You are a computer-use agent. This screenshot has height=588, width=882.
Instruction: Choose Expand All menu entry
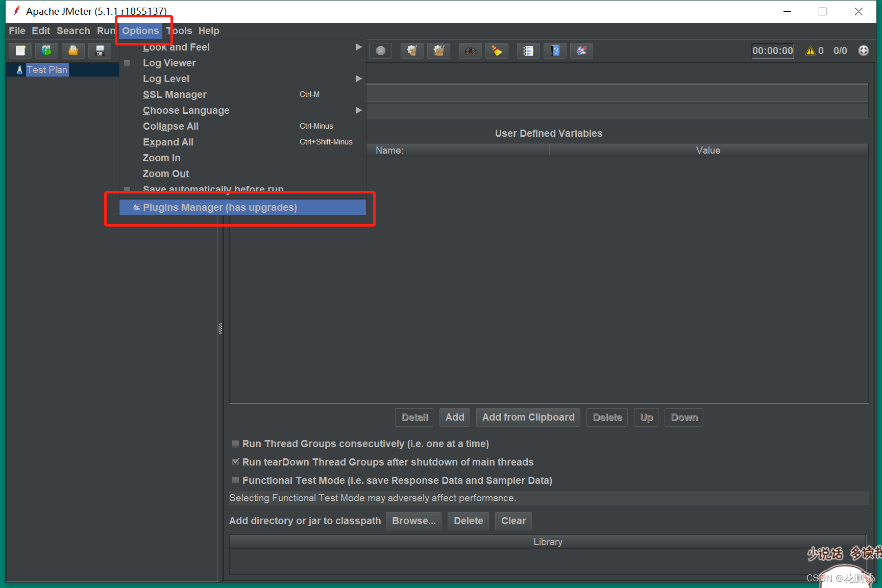point(243,142)
